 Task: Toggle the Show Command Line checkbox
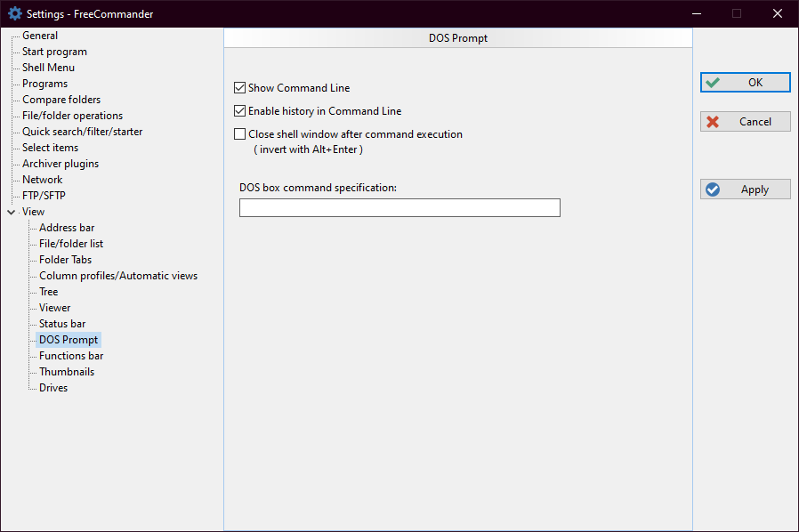(239, 88)
